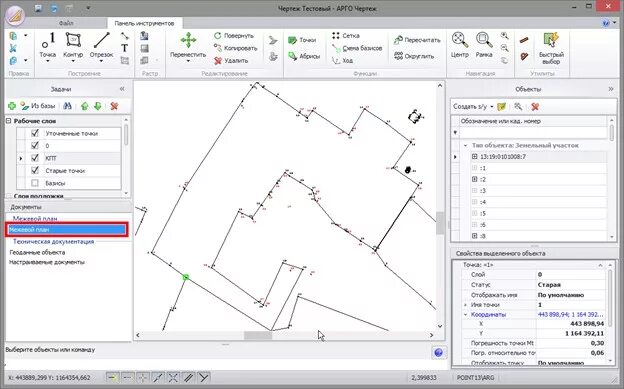Open the Абрисы outlines function
624x389 pixels.
click(x=304, y=56)
